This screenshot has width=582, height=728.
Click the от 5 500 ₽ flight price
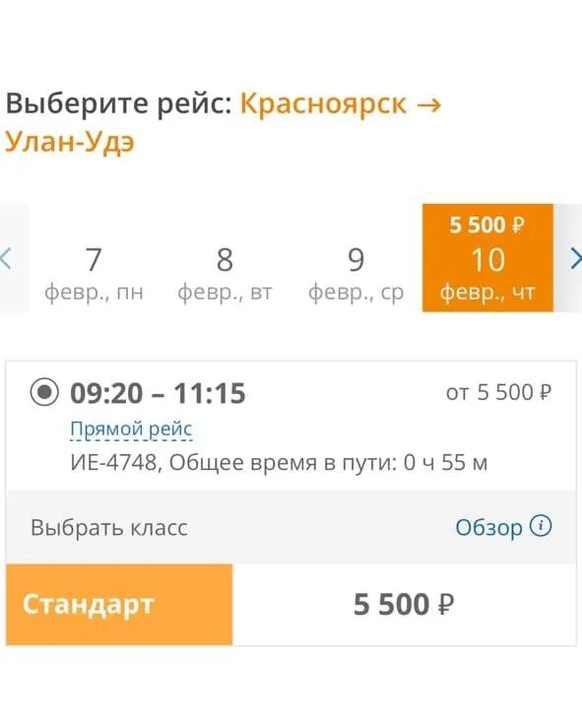tap(499, 392)
